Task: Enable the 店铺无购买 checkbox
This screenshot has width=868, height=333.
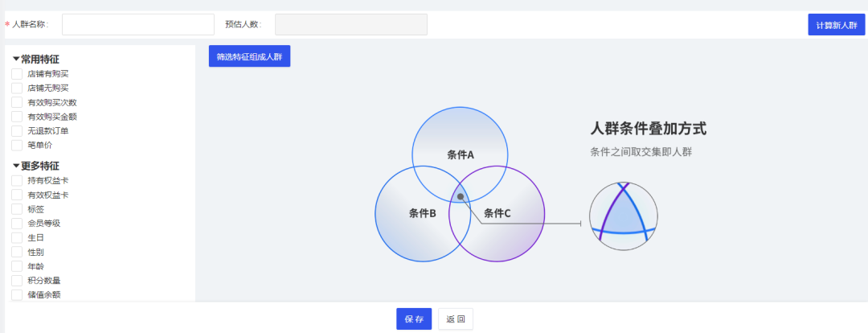Action: (17, 88)
